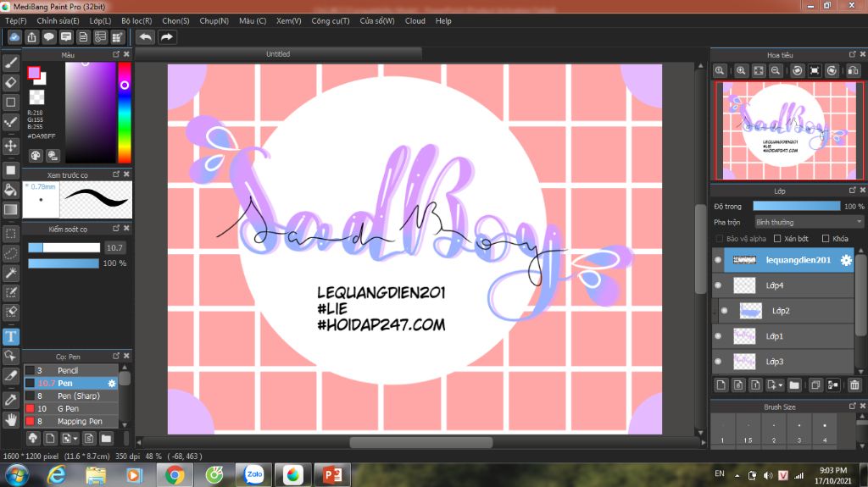Image resolution: width=868 pixels, height=487 pixels.
Task: Undock the Kiểm soát cọ panel
Action: tap(116, 228)
